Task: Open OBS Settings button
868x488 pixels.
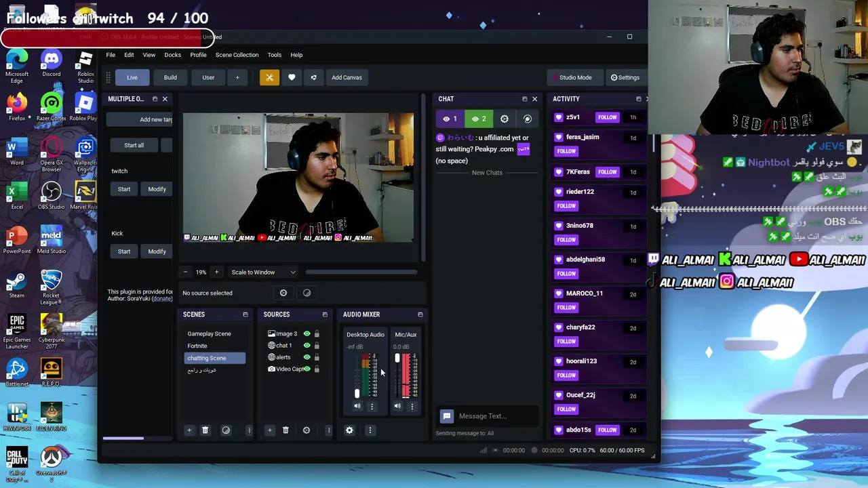Action: pos(625,77)
